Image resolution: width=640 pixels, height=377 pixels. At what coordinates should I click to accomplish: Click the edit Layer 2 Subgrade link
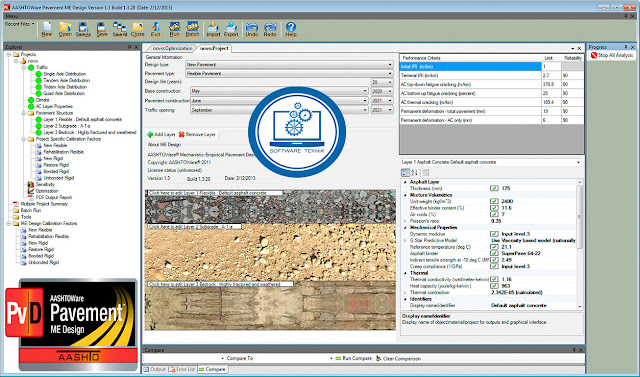194,226
